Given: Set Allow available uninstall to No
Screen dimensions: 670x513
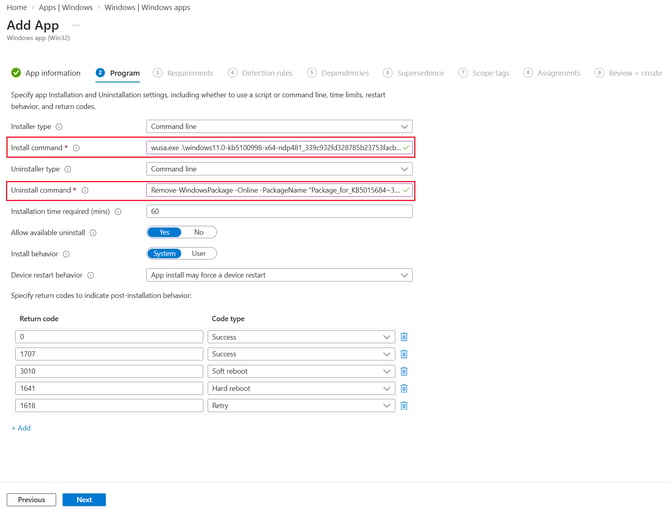Looking at the screenshot, I should click(199, 232).
